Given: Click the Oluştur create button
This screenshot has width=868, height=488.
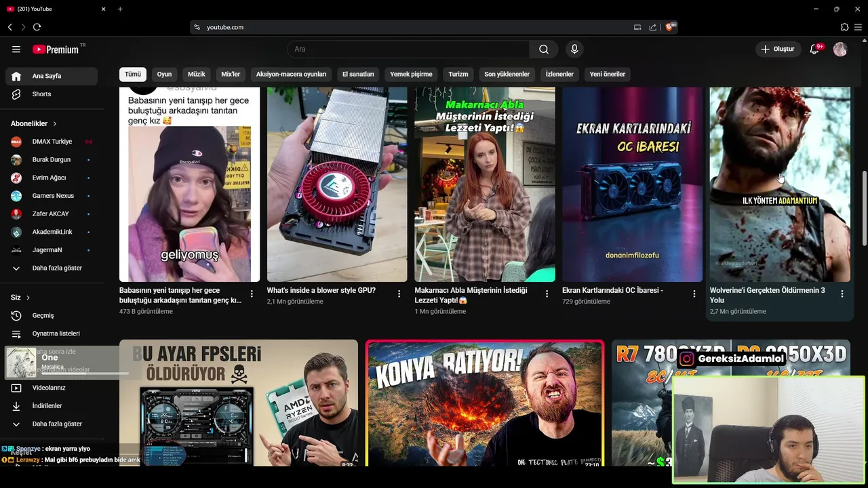Looking at the screenshot, I should [778, 49].
